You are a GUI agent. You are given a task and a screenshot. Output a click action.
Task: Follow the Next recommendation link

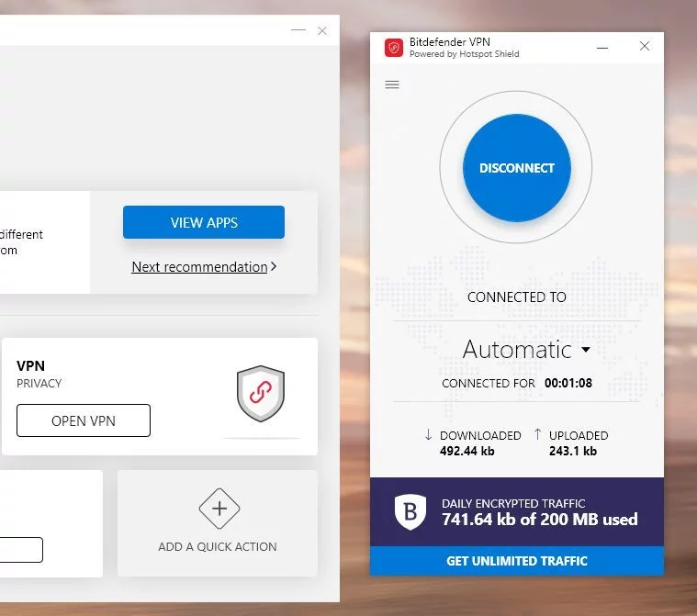click(199, 266)
